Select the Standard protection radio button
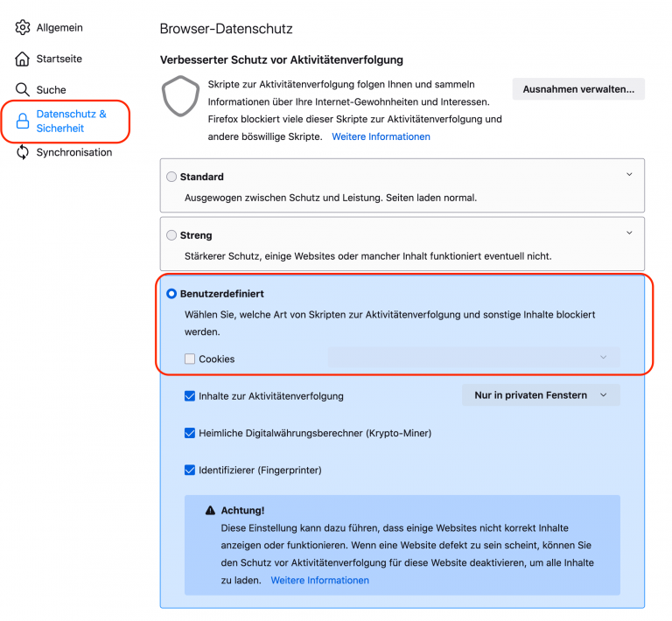672x621 pixels. pyautogui.click(x=171, y=177)
